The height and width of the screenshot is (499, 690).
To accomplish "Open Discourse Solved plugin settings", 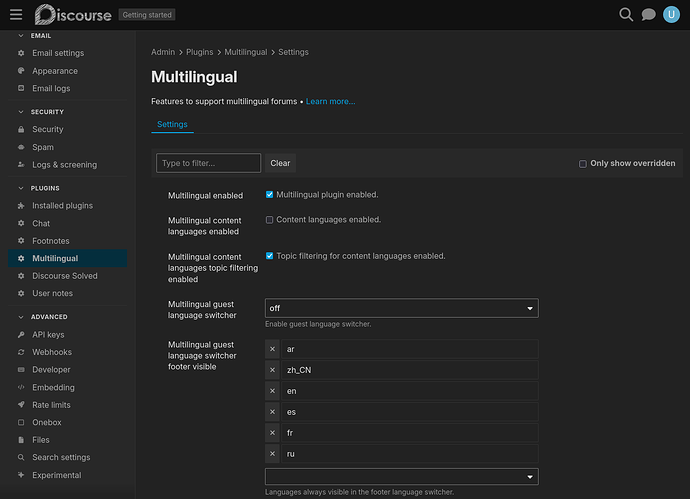I will click(x=67, y=276).
